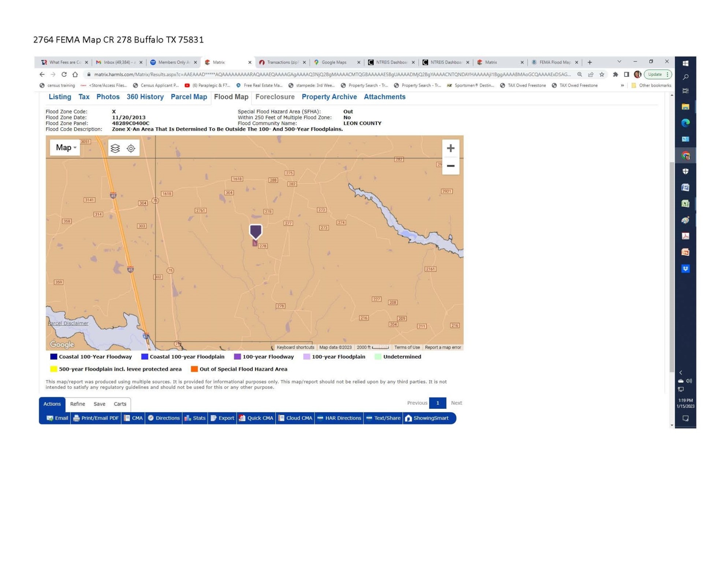Click the Export button
Image resolution: width=728 pixels, height=562 pixels.
click(222, 418)
